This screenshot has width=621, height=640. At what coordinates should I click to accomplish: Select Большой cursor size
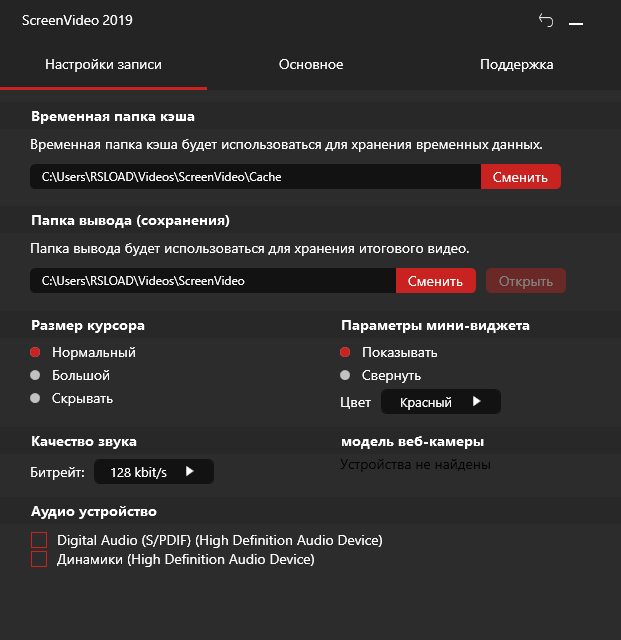point(35,375)
